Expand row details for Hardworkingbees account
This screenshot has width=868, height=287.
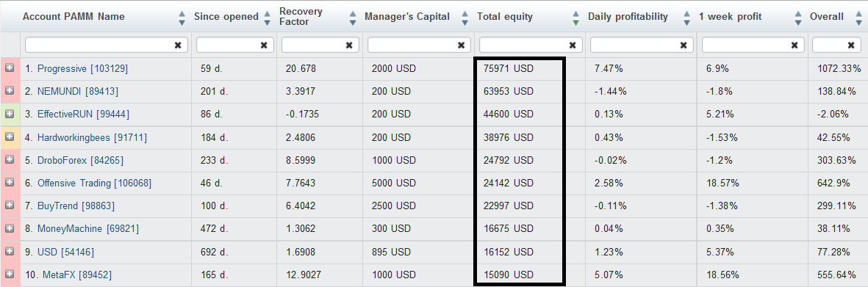[x=10, y=137]
